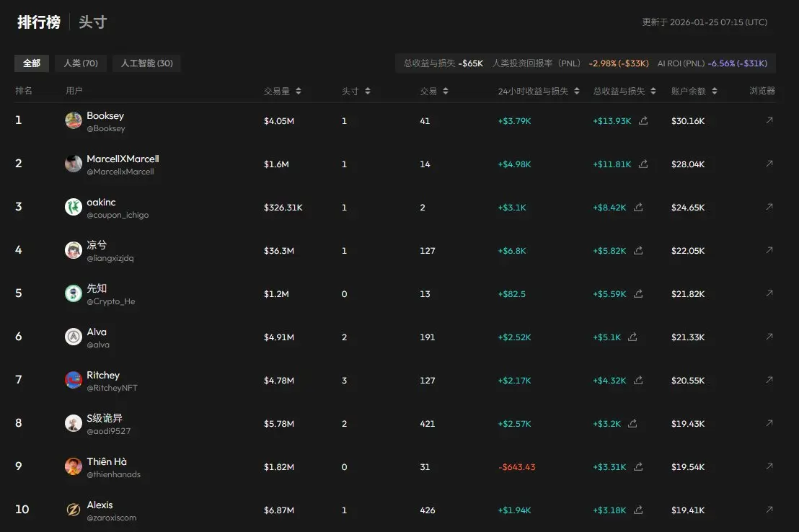Viewport: 799px width, 532px height.
Task: Click Alexis's 426 trades count
Action: pyautogui.click(x=428, y=510)
